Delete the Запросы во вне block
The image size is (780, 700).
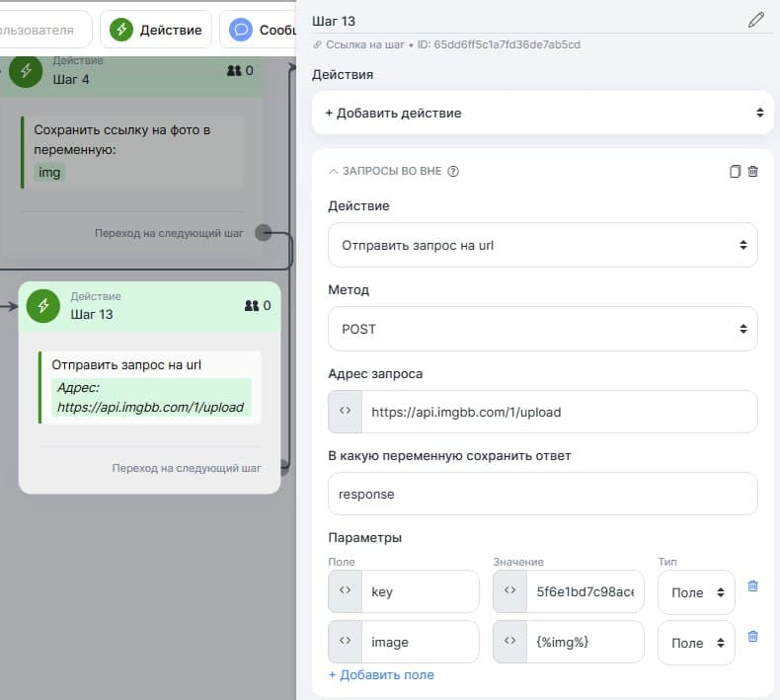coord(753,172)
